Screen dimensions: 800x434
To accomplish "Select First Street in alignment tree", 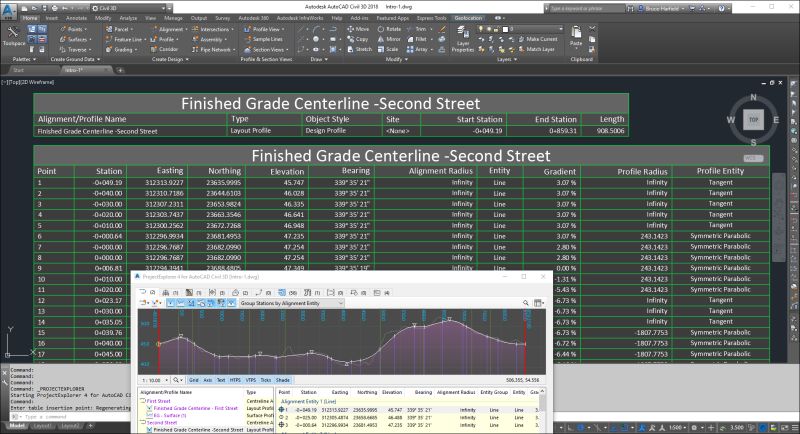I will 158,401.
